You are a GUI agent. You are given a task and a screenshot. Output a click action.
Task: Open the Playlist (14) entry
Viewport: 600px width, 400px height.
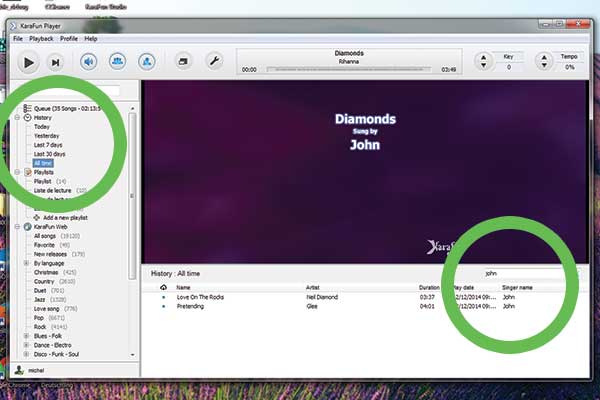[50, 181]
